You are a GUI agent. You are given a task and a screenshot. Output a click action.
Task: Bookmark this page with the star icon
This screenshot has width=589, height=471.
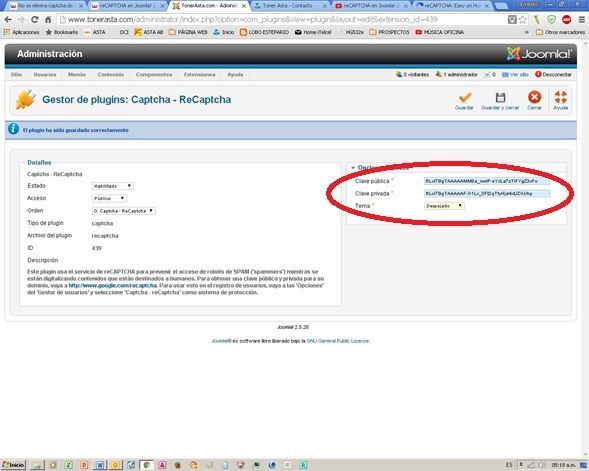[x=523, y=20]
